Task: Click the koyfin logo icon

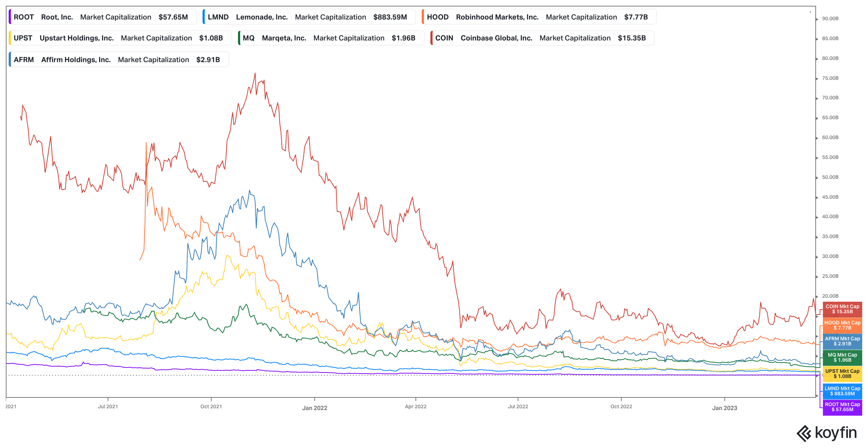Action: click(x=804, y=433)
